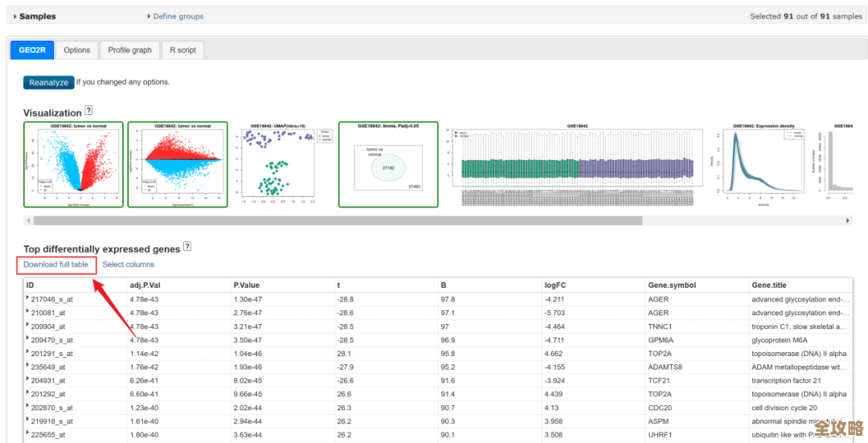Click the Select columns link
This screenshot has height=443, width=868.
coord(129,265)
